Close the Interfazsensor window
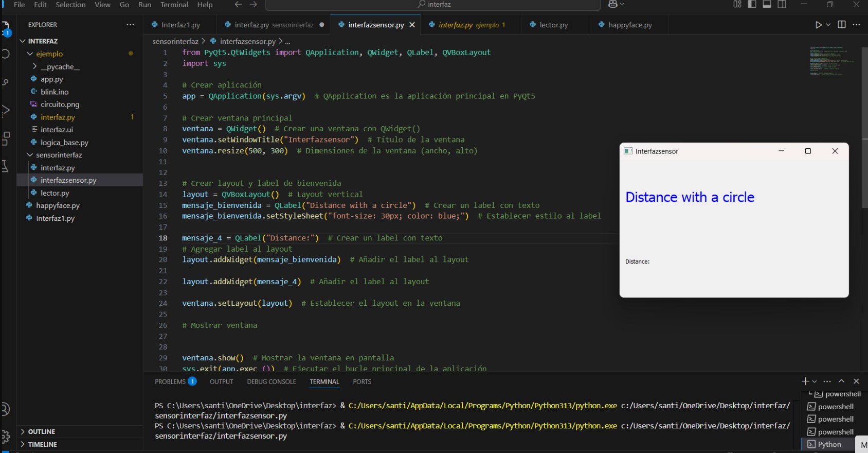The image size is (868, 453). pos(835,151)
